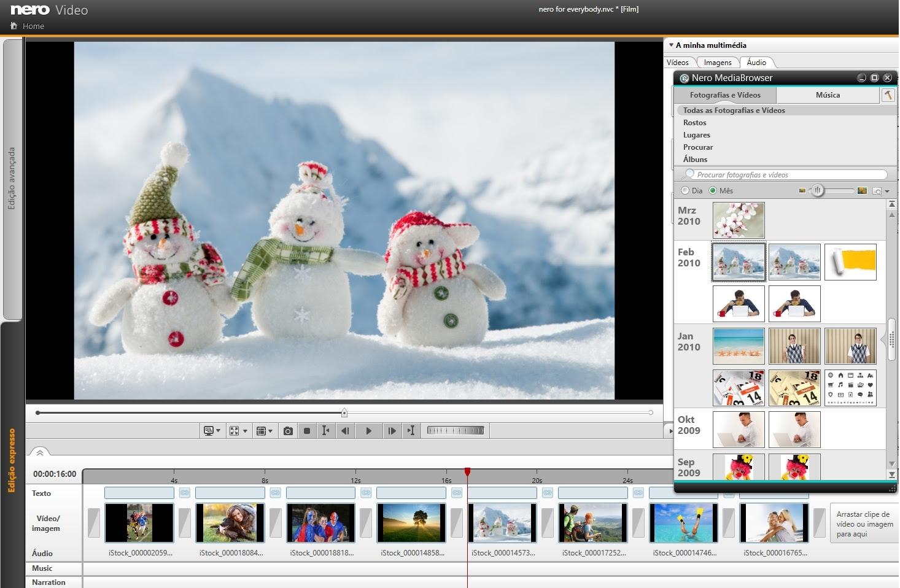Collapse the timeline with the double chevron
Image resolution: width=900 pixels, height=588 pixels.
pos(40,452)
